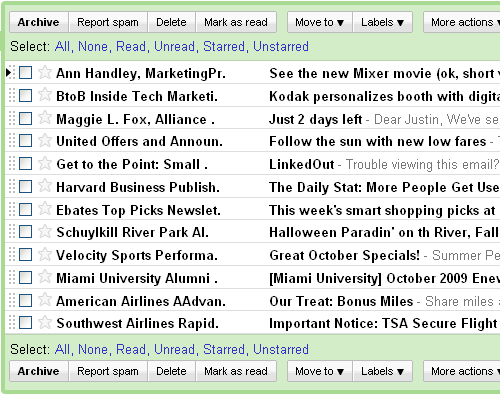Click the top Mark as read button

(x=236, y=22)
